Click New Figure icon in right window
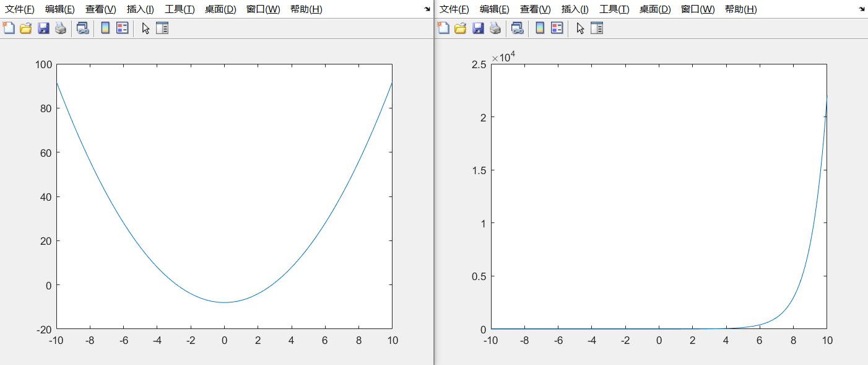 [443, 28]
